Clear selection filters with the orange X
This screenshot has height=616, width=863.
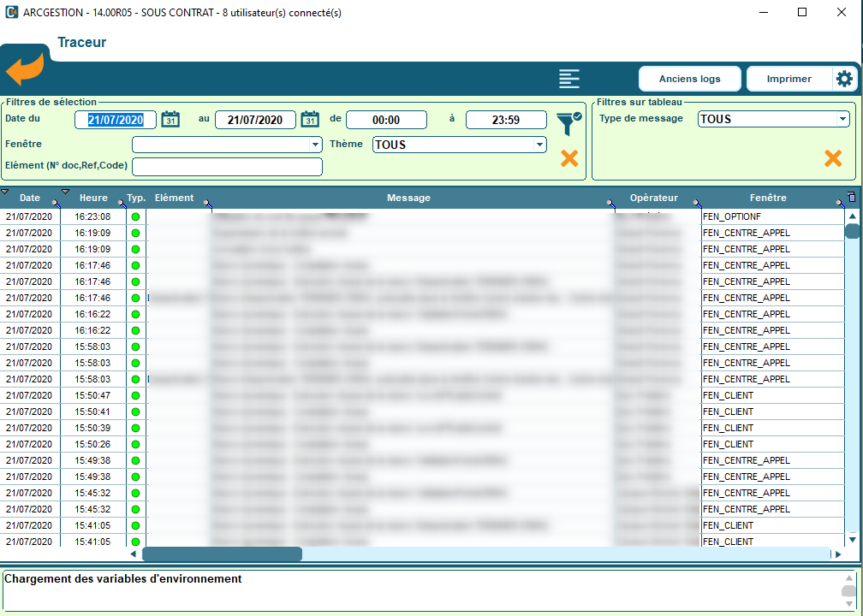point(569,157)
